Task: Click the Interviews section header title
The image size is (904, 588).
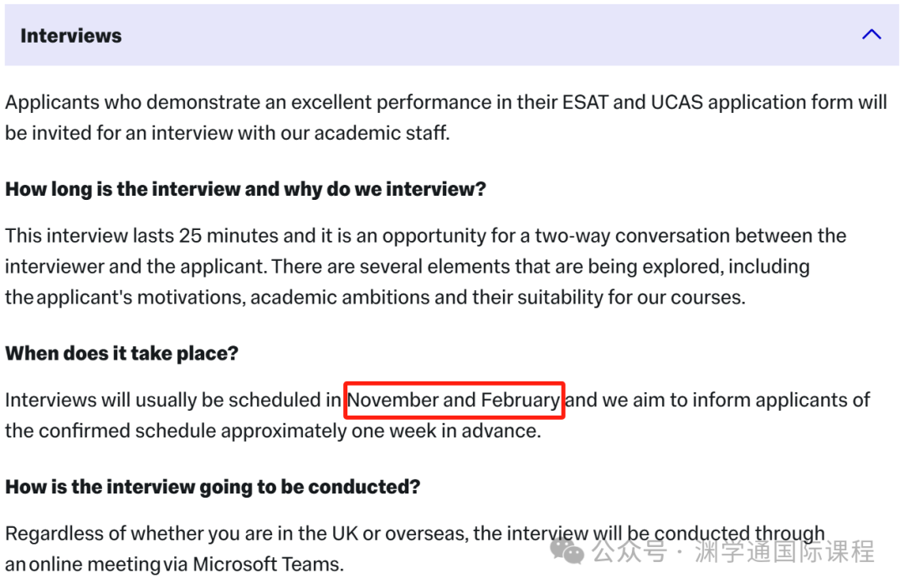Action: point(71,36)
